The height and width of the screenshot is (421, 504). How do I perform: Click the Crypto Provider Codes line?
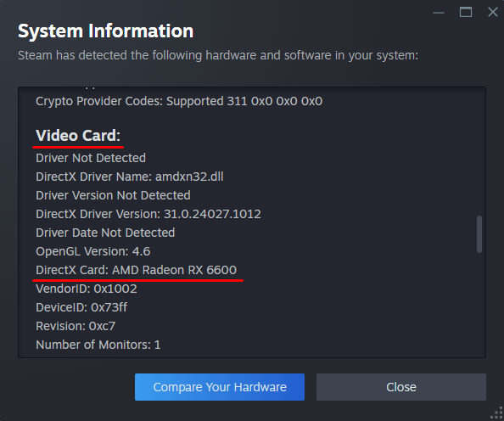(179, 101)
